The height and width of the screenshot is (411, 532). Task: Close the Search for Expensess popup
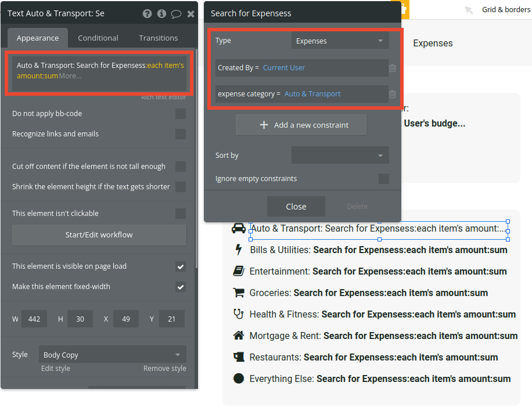(x=296, y=206)
